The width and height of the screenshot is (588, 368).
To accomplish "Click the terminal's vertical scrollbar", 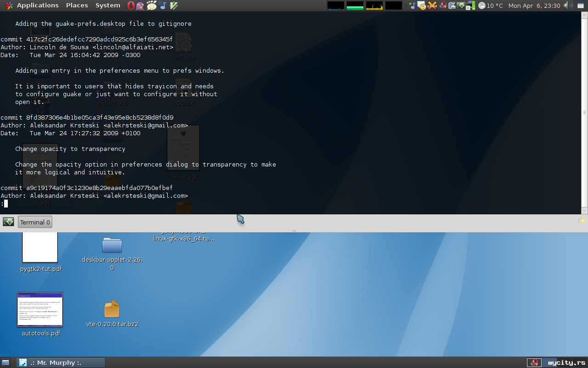I will click(x=584, y=112).
